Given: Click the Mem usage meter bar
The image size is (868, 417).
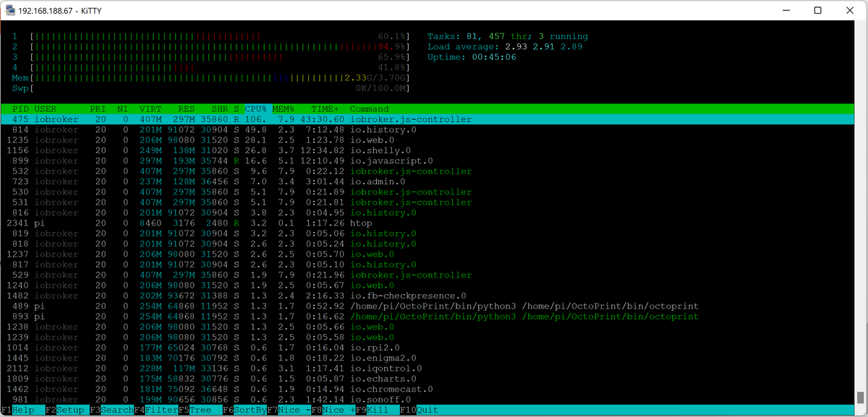Looking at the screenshot, I should pyautogui.click(x=210, y=77).
